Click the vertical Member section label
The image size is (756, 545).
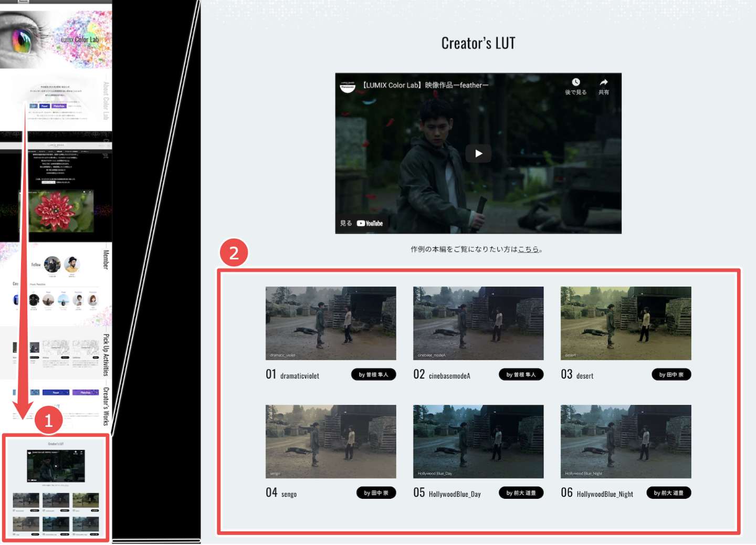[106, 259]
